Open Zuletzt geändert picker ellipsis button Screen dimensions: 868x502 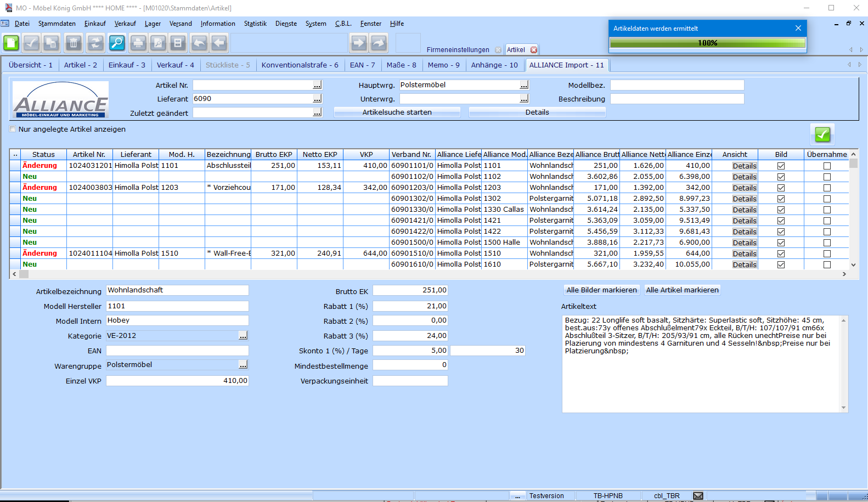317,112
